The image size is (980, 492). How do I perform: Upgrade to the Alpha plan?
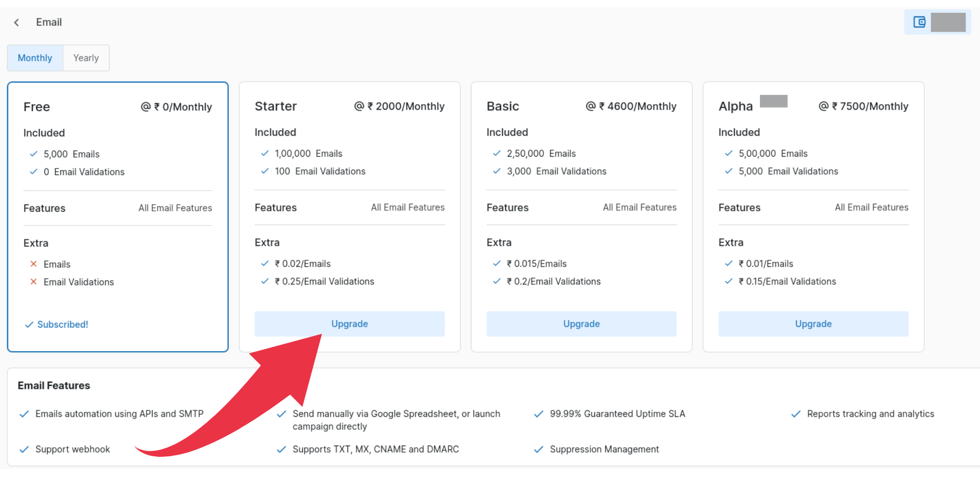(x=813, y=324)
